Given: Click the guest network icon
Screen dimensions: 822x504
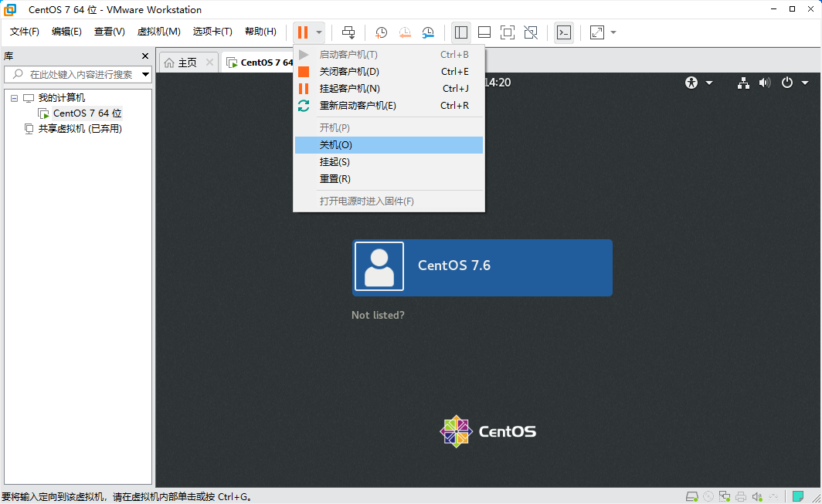Looking at the screenshot, I should (743, 82).
